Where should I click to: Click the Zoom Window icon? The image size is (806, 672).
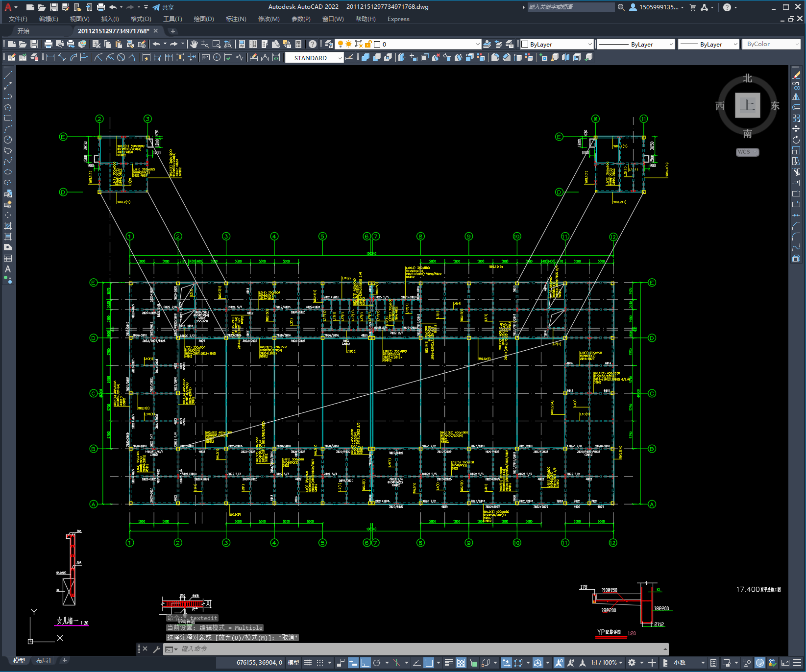(217, 44)
